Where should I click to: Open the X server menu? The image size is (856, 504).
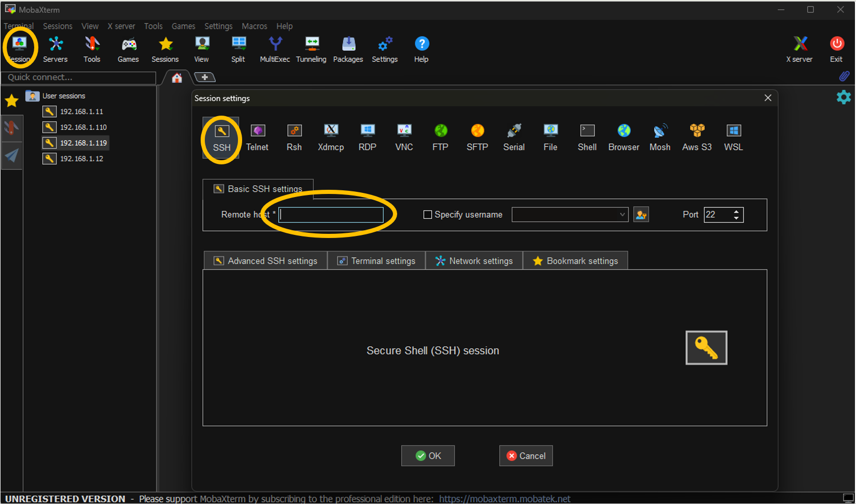(x=121, y=26)
